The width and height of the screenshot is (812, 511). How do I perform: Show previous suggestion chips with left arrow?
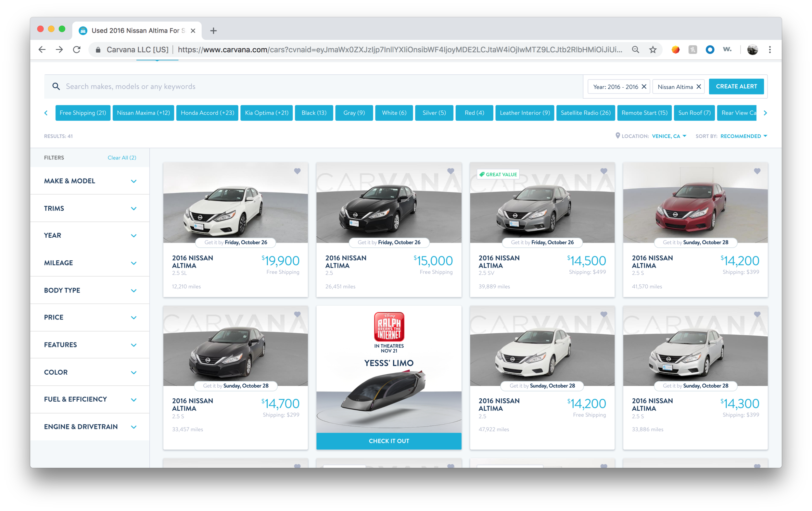point(46,113)
